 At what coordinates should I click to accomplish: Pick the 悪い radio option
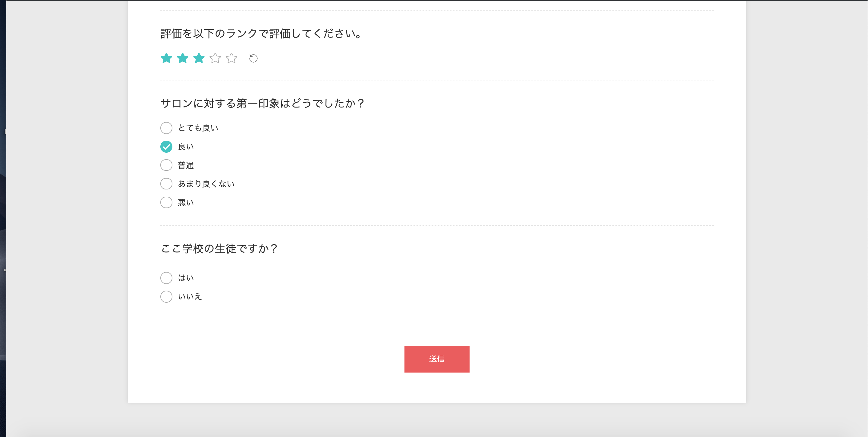pyautogui.click(x=166, y=203)
